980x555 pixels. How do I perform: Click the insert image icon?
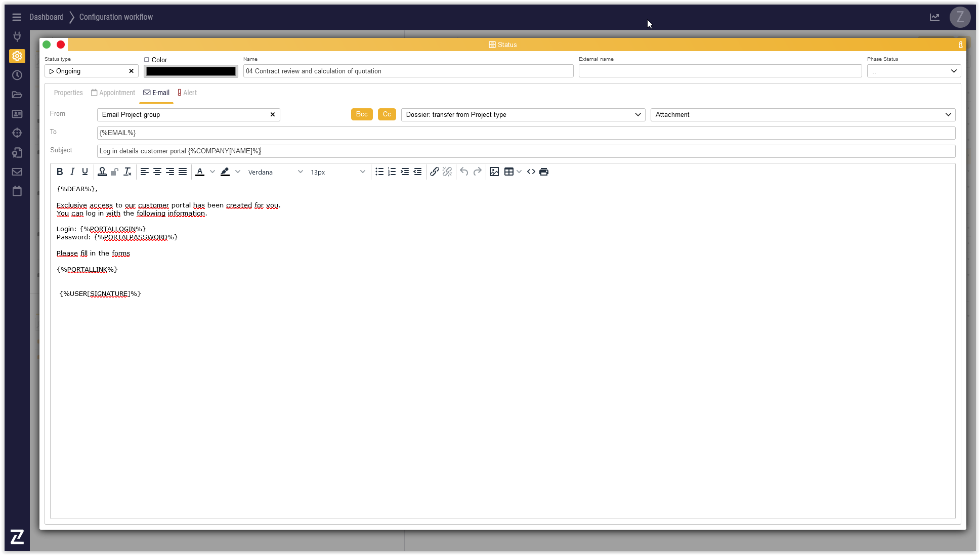click(494, 172)
